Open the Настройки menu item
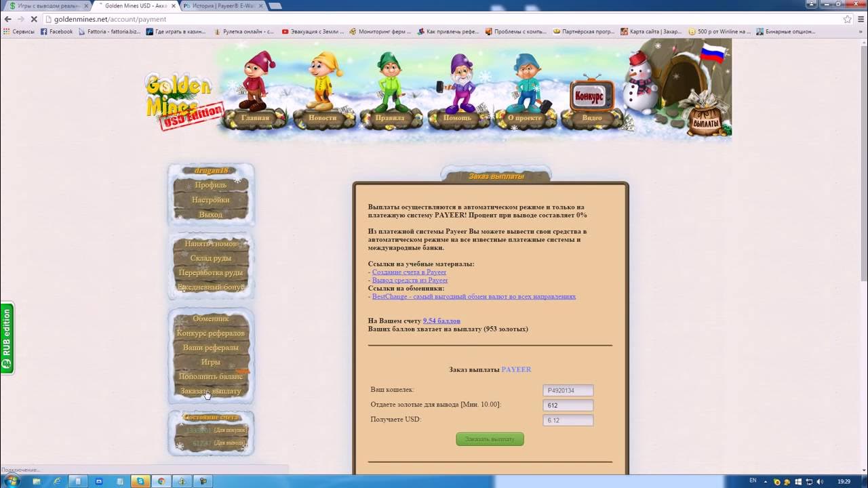Image resolution: width=868 pixels, height=488 pixels. click(x=211, y=200)
